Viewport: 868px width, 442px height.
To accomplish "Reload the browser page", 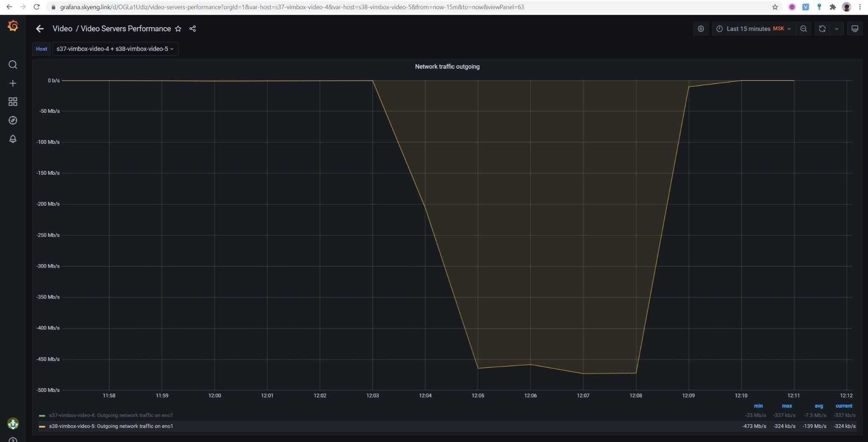I will point(36,7).
